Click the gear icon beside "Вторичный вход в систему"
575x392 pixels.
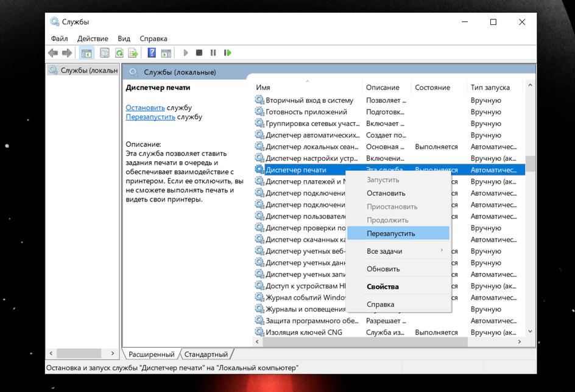click(259, 100)
